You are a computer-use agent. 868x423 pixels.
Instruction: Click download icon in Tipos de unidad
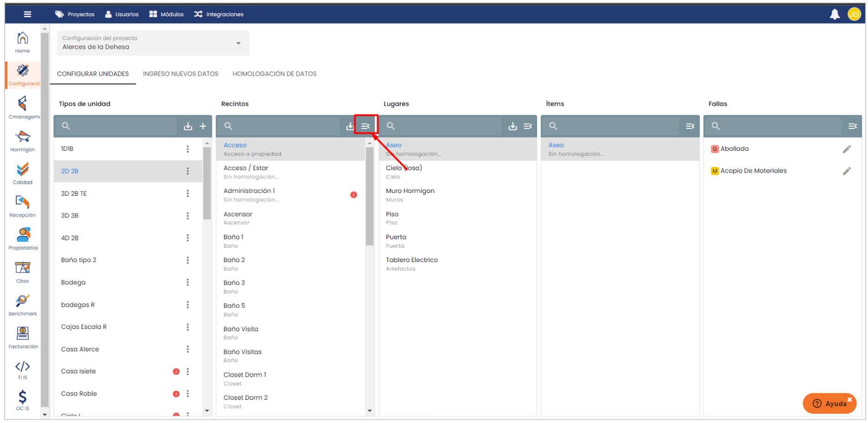tap(188, 126)
